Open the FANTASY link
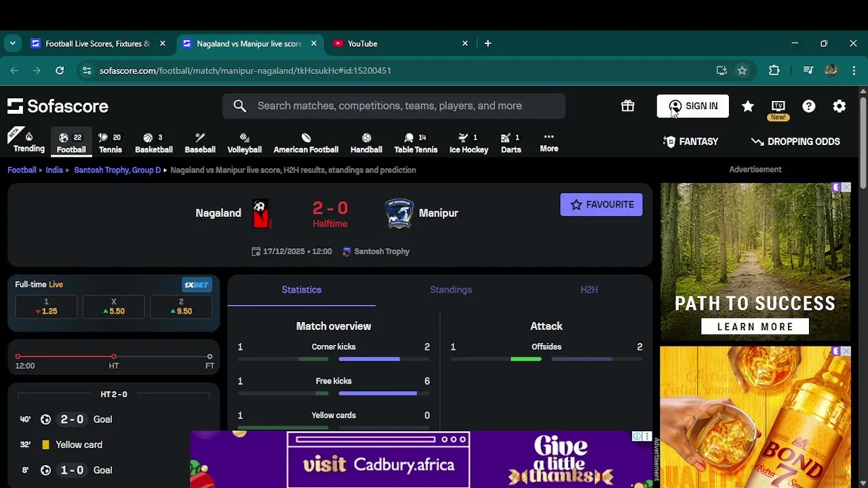Viewport: 868px width, 488px height. click(x=691, y=142)
